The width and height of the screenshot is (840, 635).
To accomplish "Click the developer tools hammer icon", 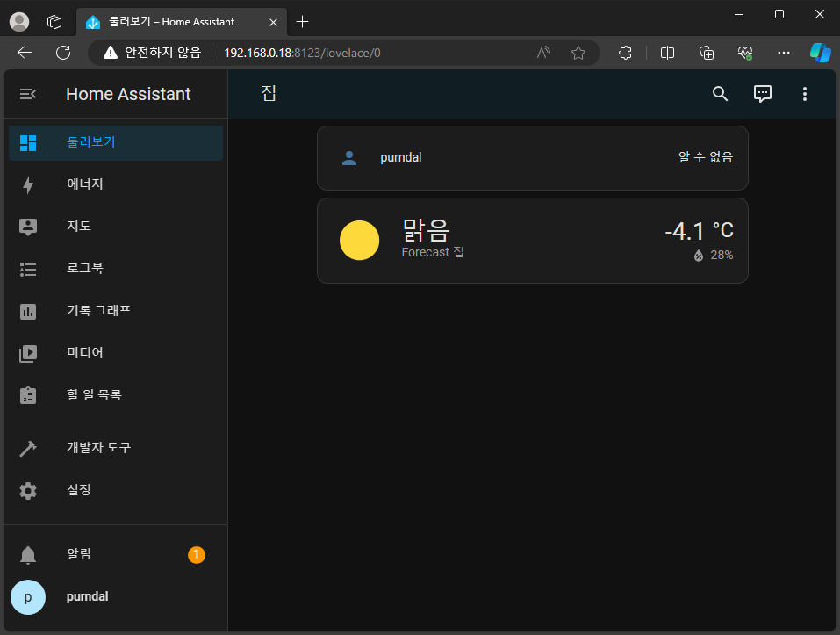I will (x=28, y=448).
